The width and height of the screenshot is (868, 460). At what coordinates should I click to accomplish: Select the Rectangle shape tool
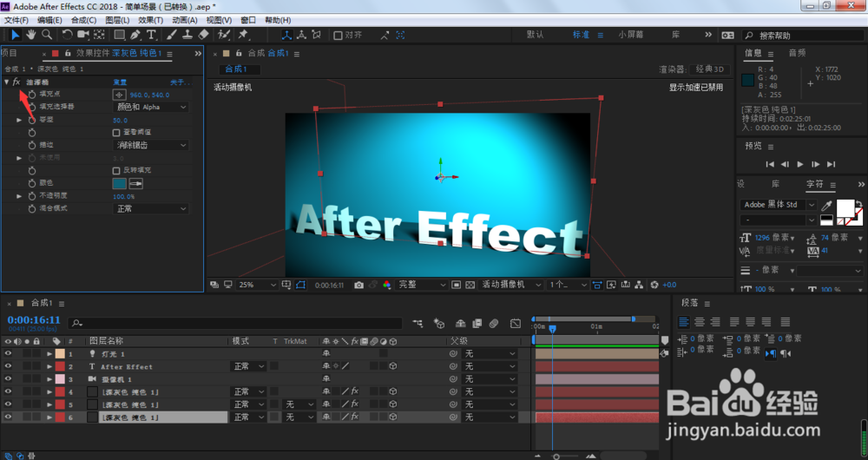(x=119, y=35)
